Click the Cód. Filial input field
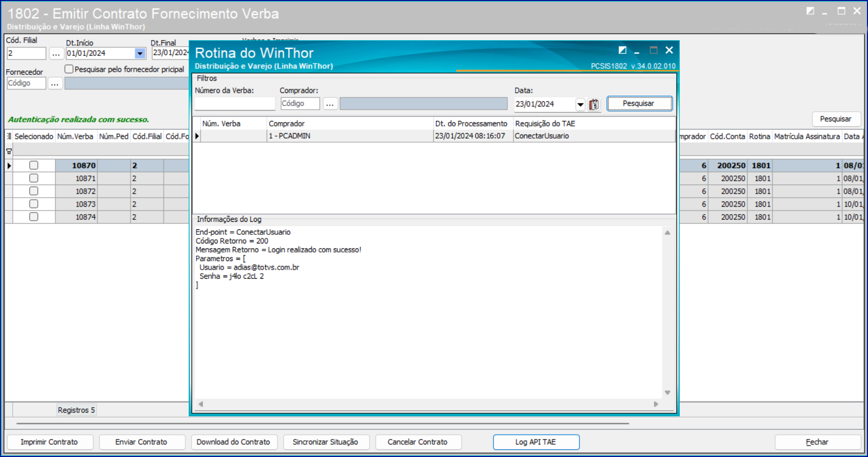868x457 pixels. 26,53
